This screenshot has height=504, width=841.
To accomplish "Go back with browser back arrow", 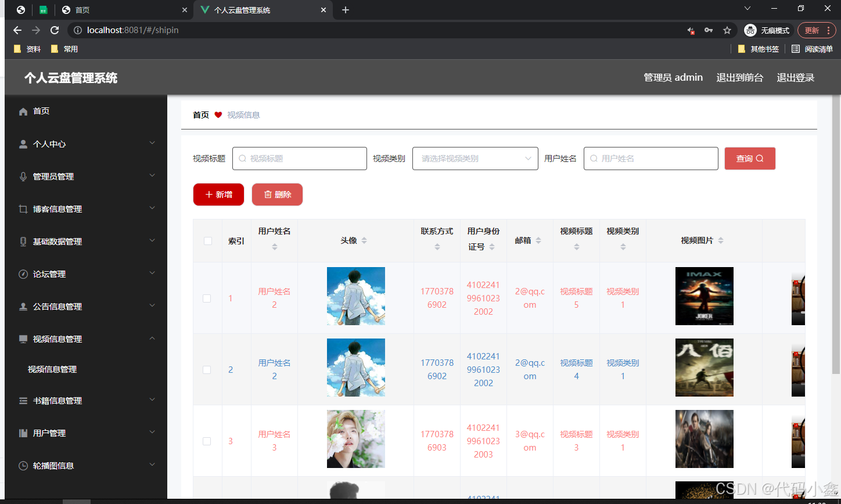I will tap(17, 30).
